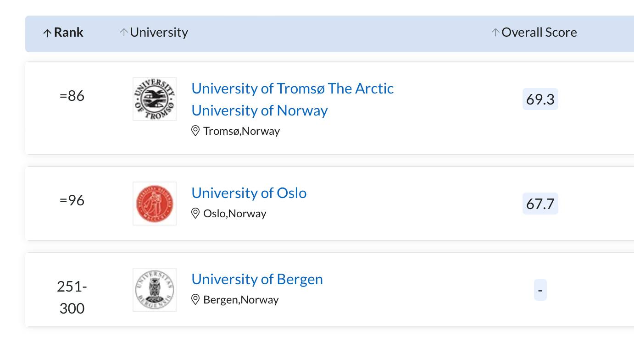Click the dash score badge for Bergen
This screenshot has height=364, width=634.
pos(540,290)
